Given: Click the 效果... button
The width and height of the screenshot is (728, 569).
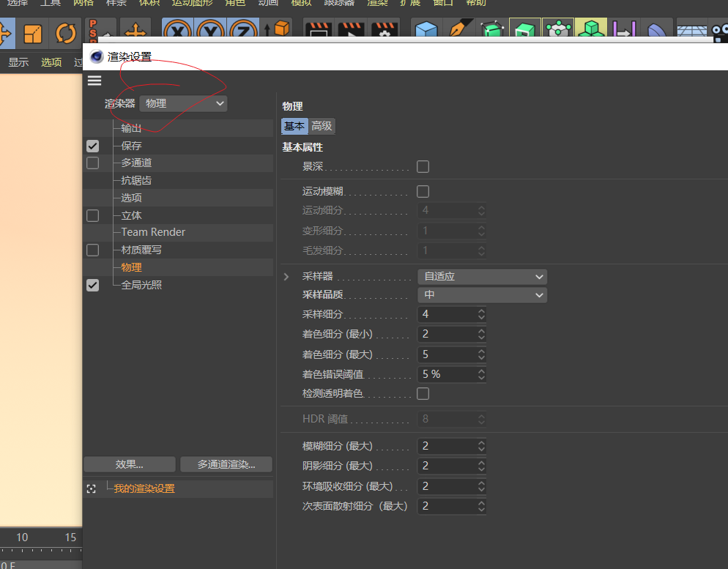Looking at the screenshot, I should pos(130,464).
